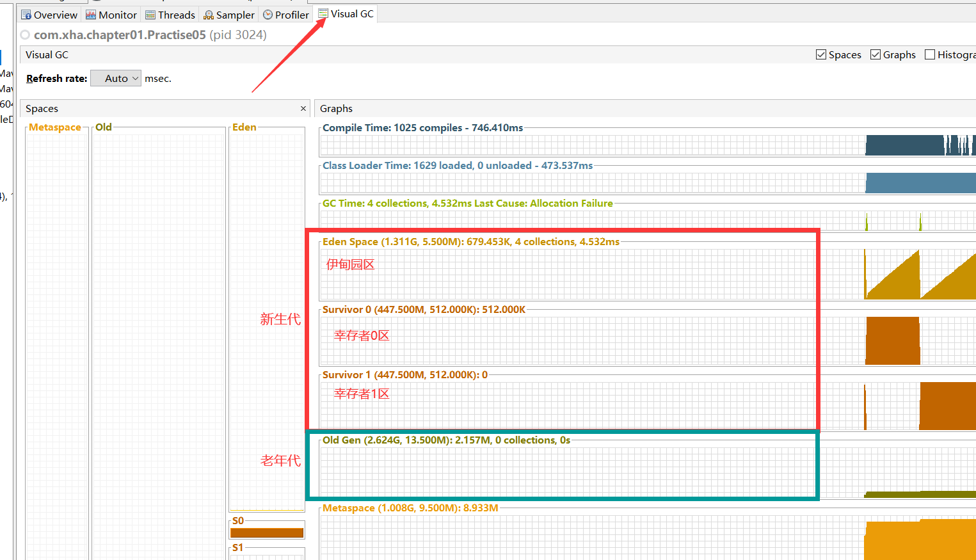
Task: Open the Overview tab
Action: [x=49, y=15]
